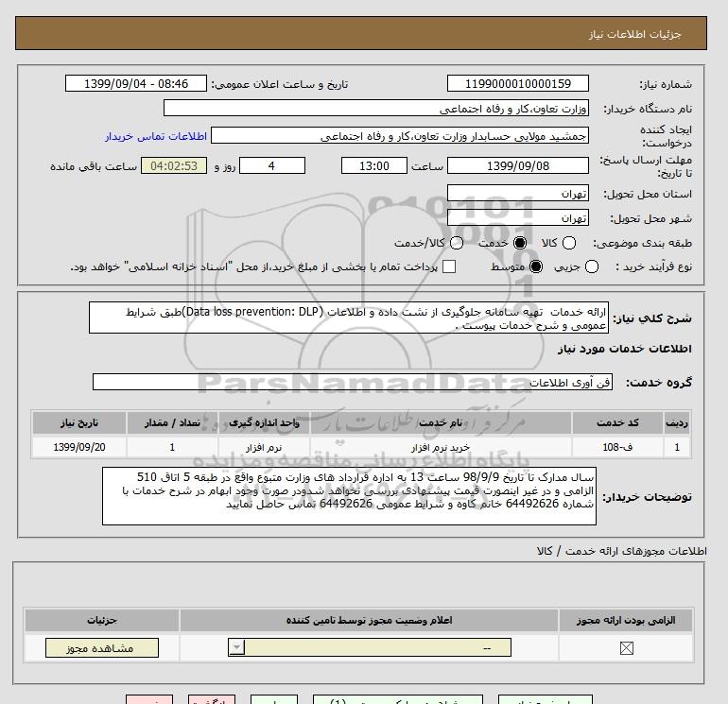Click the جزئیات اطلاعات نیاز header title

[634, 34]
